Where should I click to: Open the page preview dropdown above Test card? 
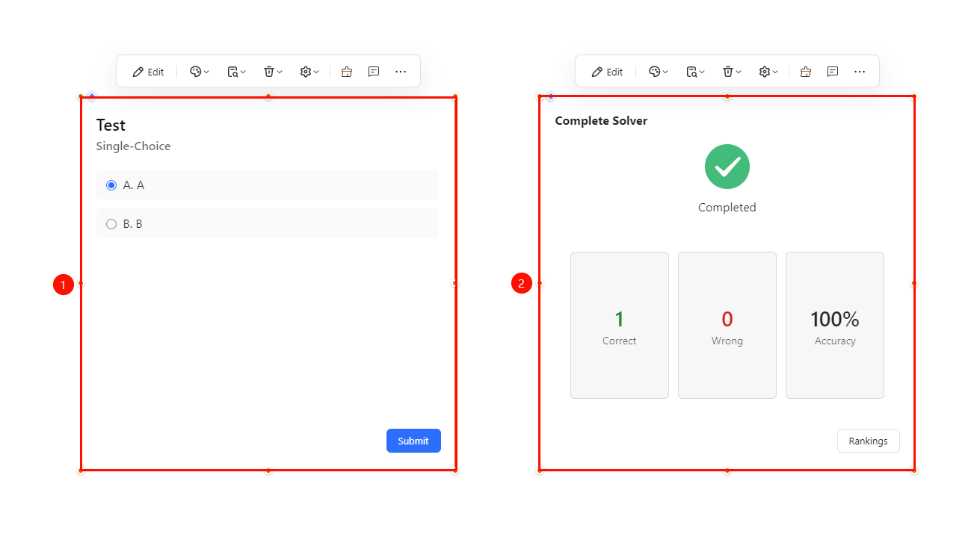point(236,72)
